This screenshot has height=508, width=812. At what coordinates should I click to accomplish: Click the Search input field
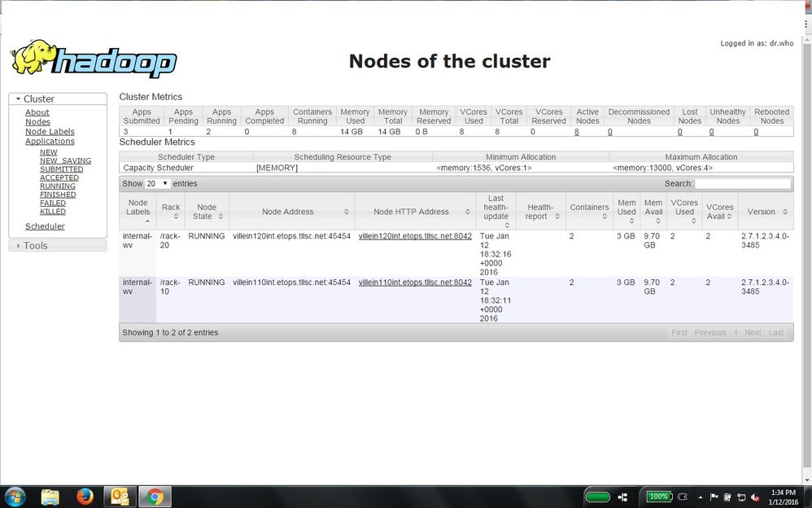[743, 183]
